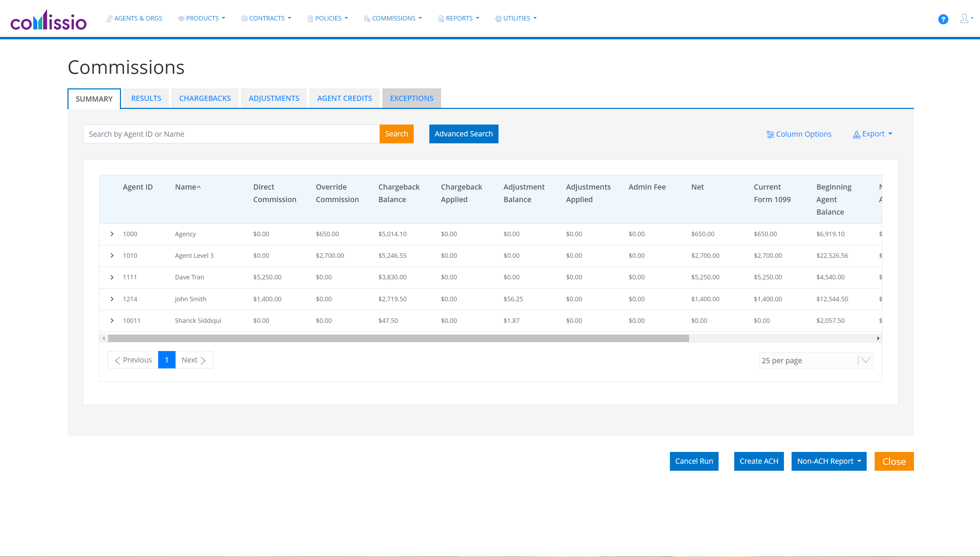Click the Advanced Search button
Screen dimensions: 980x557
click(464, 134)
